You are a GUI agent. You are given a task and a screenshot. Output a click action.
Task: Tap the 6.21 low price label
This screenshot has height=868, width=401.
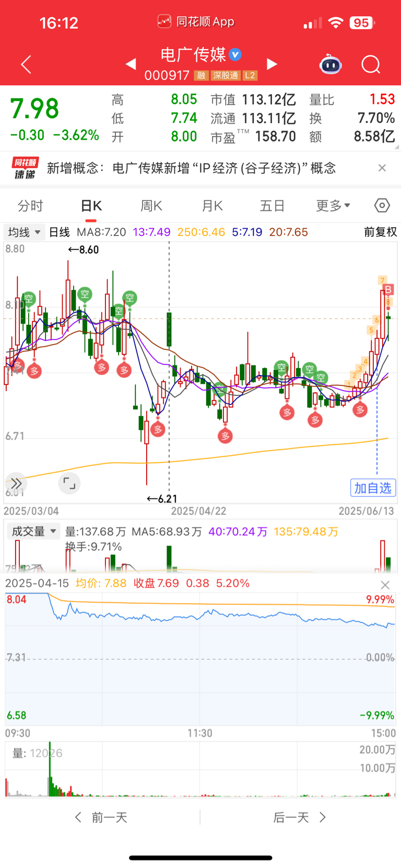click(162, 499)
